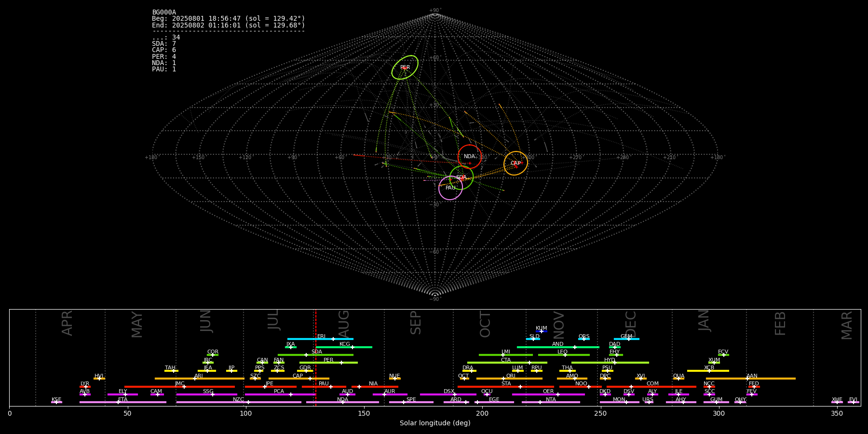This screenshot has height=434, width=868.
Task: Click the Solar longitude (deg) axis label
Action: [435, 423]
